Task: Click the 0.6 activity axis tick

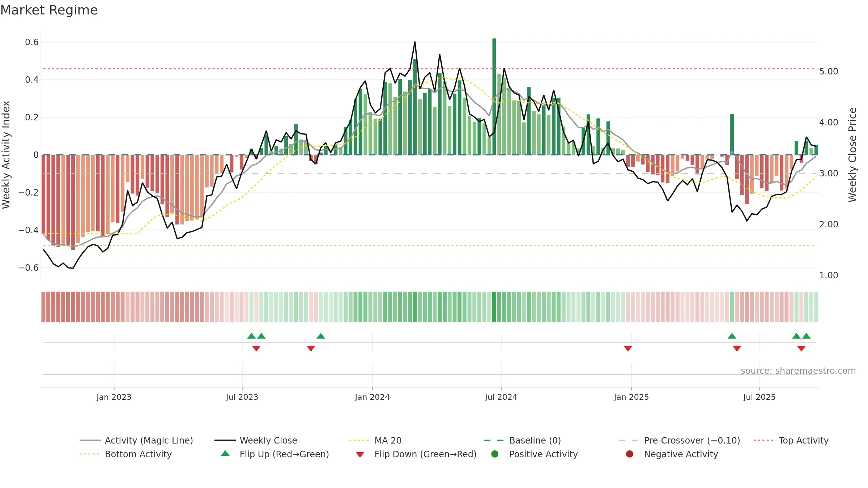Action: [32, 42]
